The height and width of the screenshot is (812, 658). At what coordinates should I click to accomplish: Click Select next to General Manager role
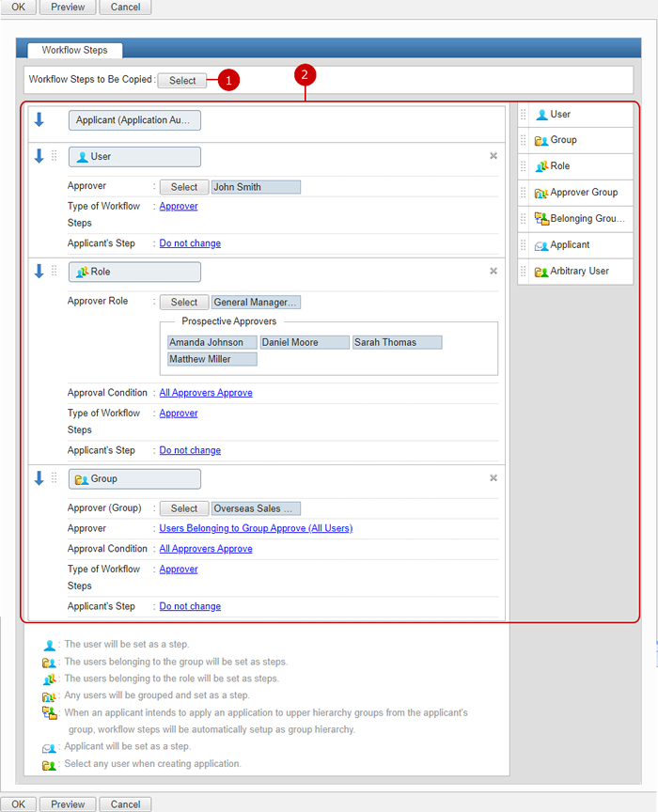tap(184, 302)
